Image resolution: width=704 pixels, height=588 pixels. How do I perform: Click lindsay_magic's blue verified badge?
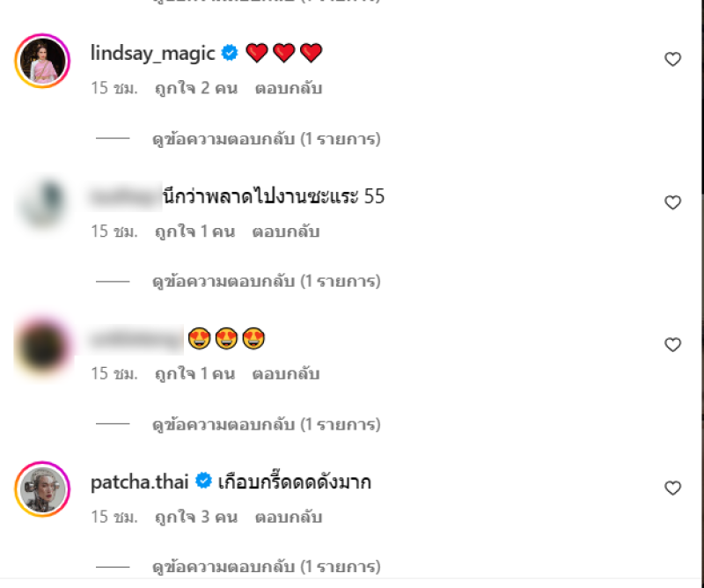(230, 53)
